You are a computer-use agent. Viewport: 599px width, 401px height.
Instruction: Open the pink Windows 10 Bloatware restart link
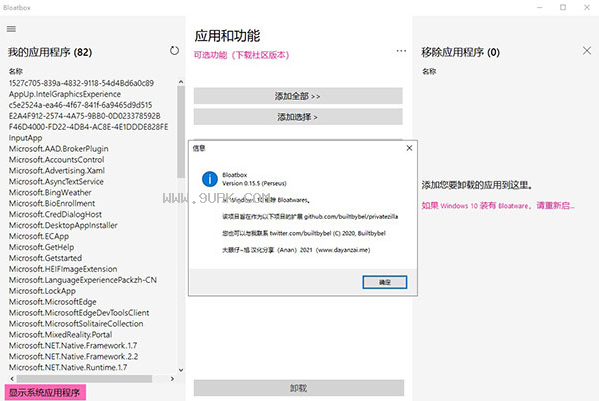(x=498, y=205)
